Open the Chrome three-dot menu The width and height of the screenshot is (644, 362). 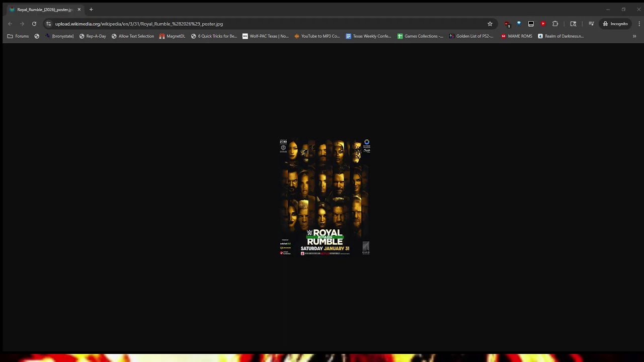(x=639, y=24)
